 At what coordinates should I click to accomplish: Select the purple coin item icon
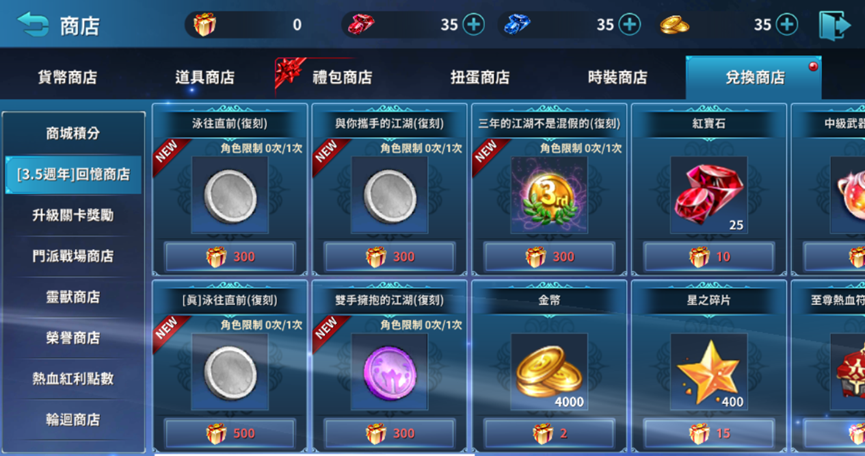389,371
